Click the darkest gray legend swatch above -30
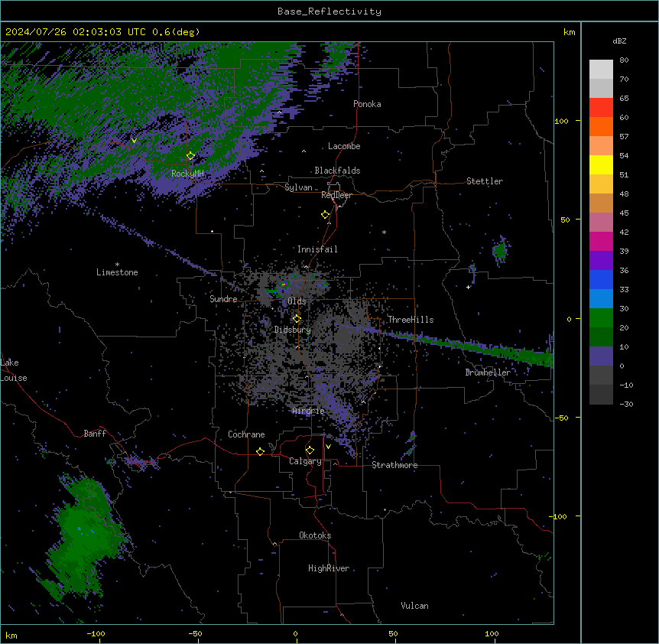The image size is (659, 644). pos(601,395)
